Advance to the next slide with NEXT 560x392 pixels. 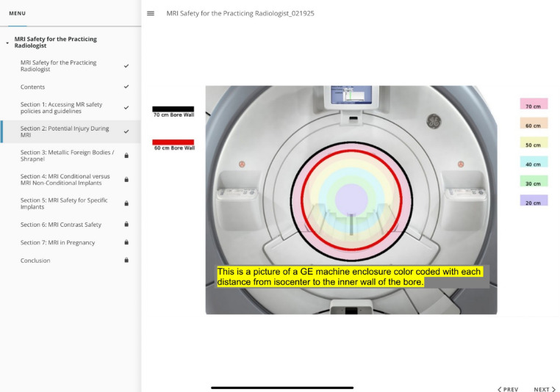(545, 389)
